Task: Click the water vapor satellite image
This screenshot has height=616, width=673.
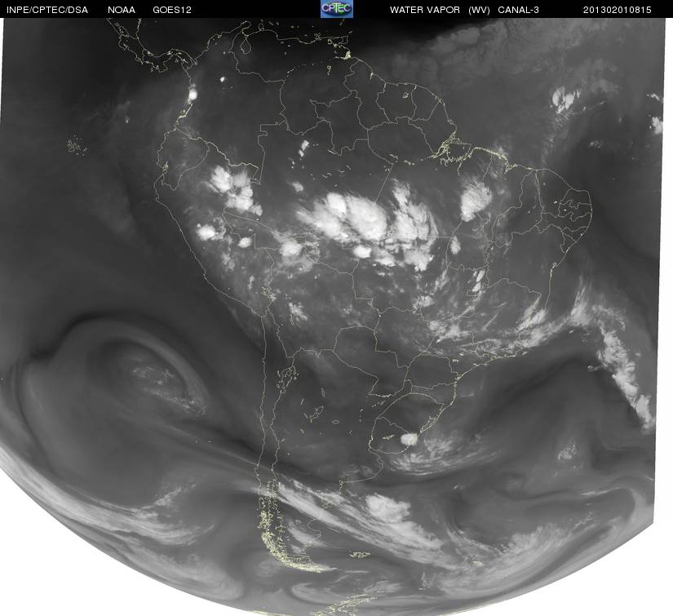Action: pyautogui.click(x=336, y=317)
